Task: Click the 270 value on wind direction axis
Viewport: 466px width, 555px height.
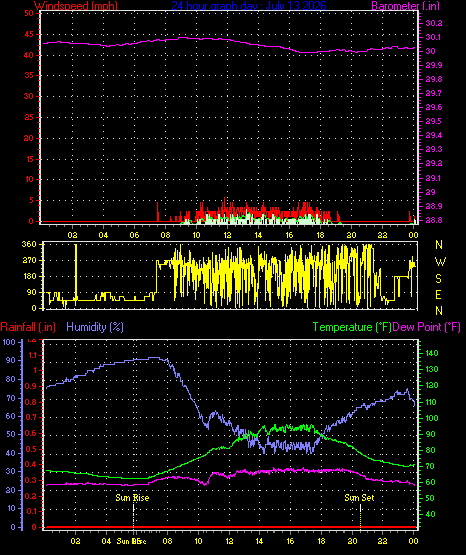Action: [x=29, y=261]
